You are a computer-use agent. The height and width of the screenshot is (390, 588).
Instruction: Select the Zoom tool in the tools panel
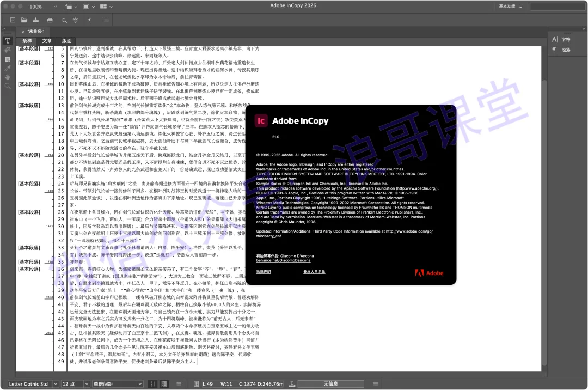click(x=8, y=86)
